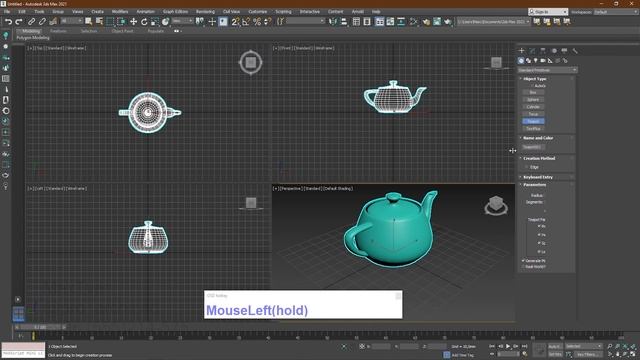Click the Torus primitive button

point(533,114)
